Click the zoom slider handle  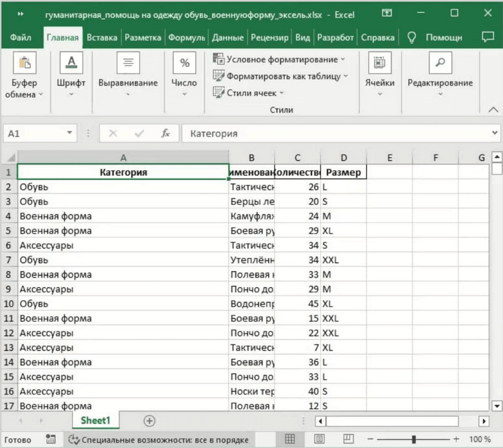point(413,439)
